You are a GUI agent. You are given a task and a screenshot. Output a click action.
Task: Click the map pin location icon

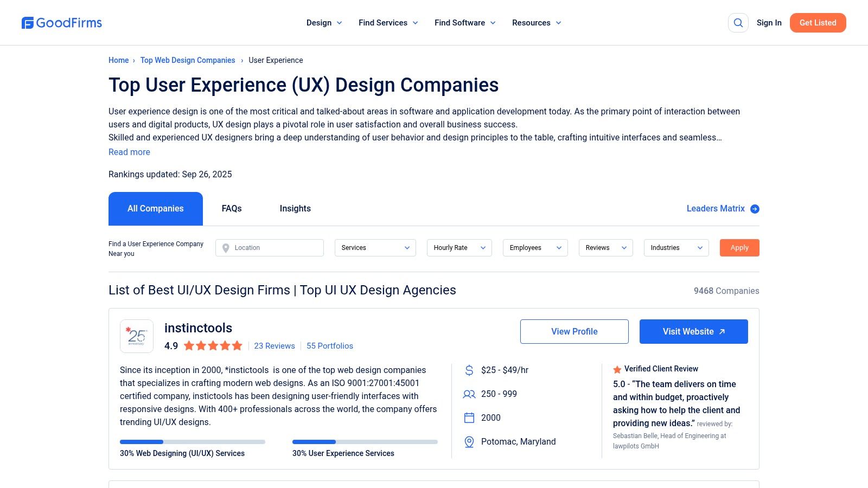click(469, 442)
